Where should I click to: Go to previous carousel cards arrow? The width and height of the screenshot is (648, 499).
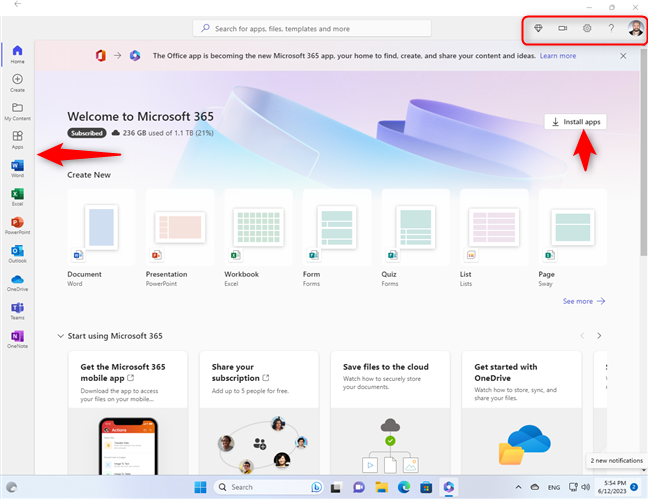[582, 336]
